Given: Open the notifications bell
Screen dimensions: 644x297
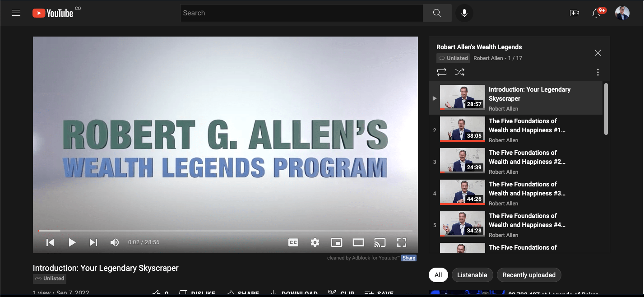Looking at the screenshot, I should (596, 13).
